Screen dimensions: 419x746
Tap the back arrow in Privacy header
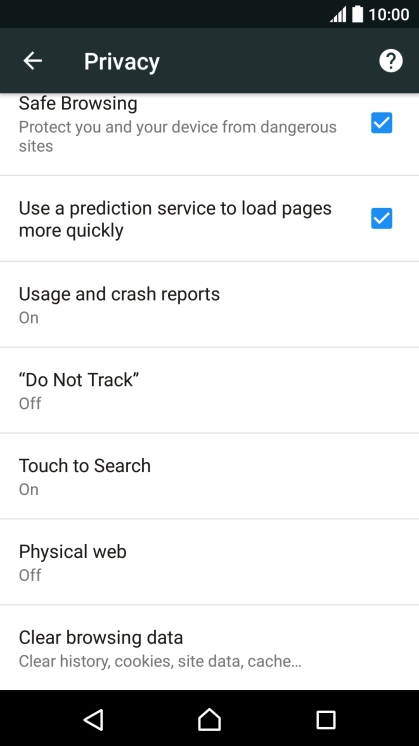pos(32,60)
